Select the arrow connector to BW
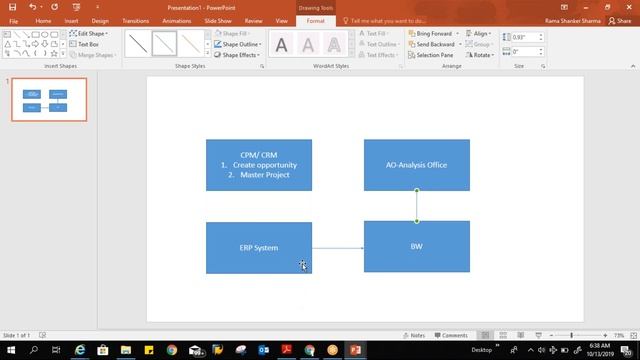Viewport: 640px width, 360px height. (338, 248)
